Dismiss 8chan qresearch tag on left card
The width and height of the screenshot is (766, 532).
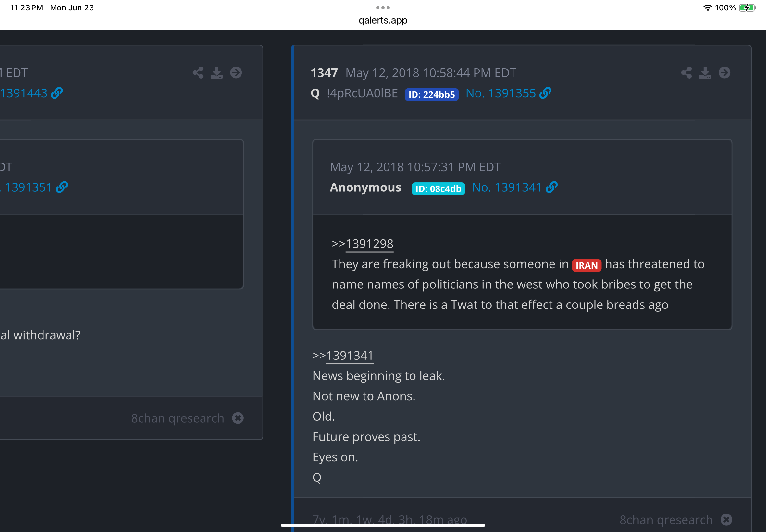(238, 418)
